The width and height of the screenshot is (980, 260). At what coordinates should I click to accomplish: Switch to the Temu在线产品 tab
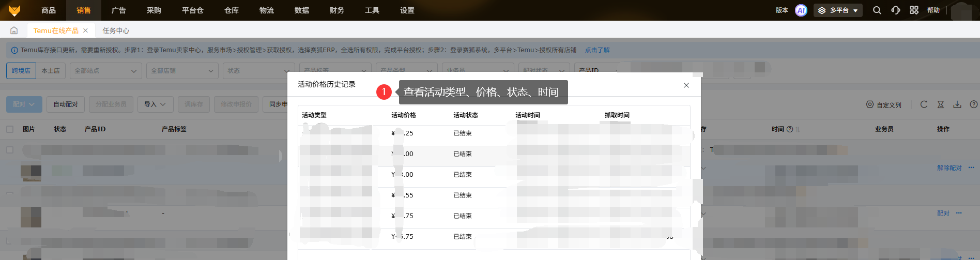pyautogui.click(x=56, y=30)
